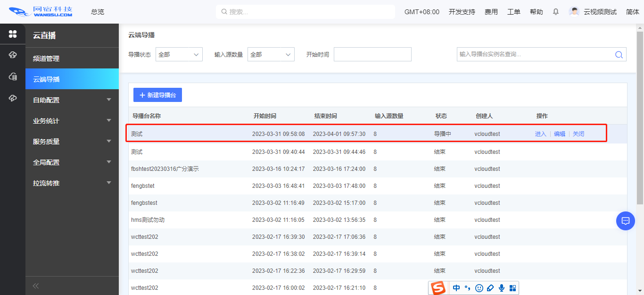Select the bottom cloud icon in the left rail

(13, 98)
